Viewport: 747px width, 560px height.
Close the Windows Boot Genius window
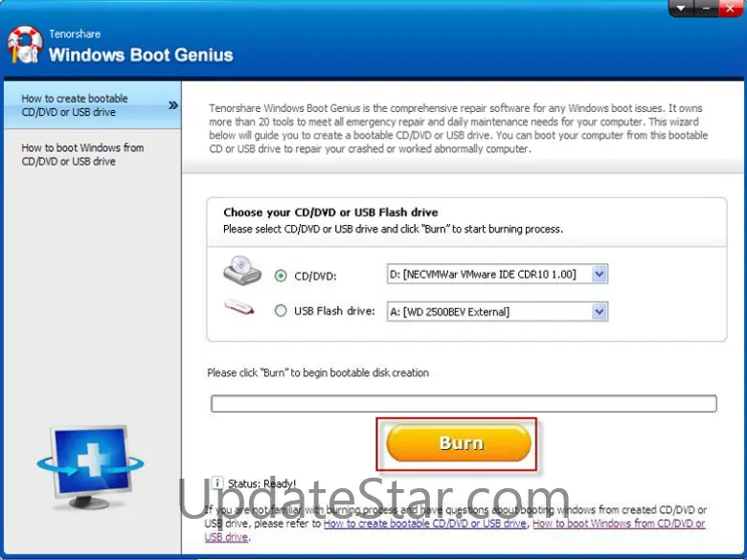[731, 8]
